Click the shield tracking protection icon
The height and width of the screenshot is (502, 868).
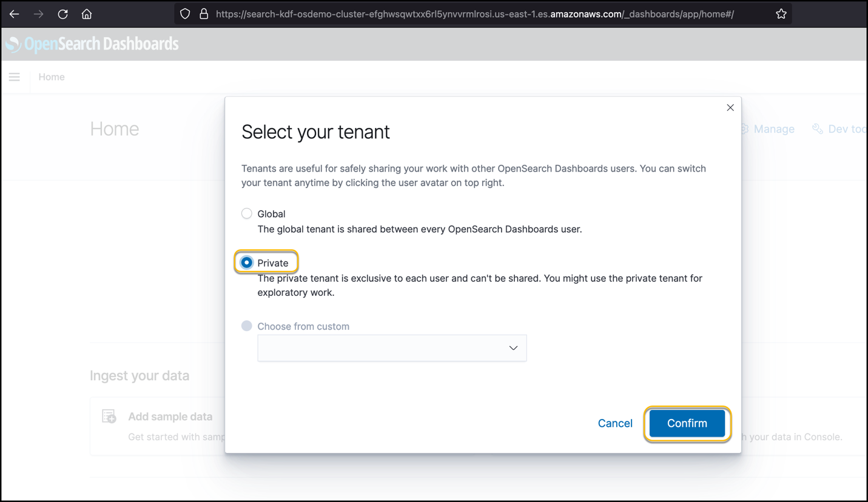click(185, 14)
